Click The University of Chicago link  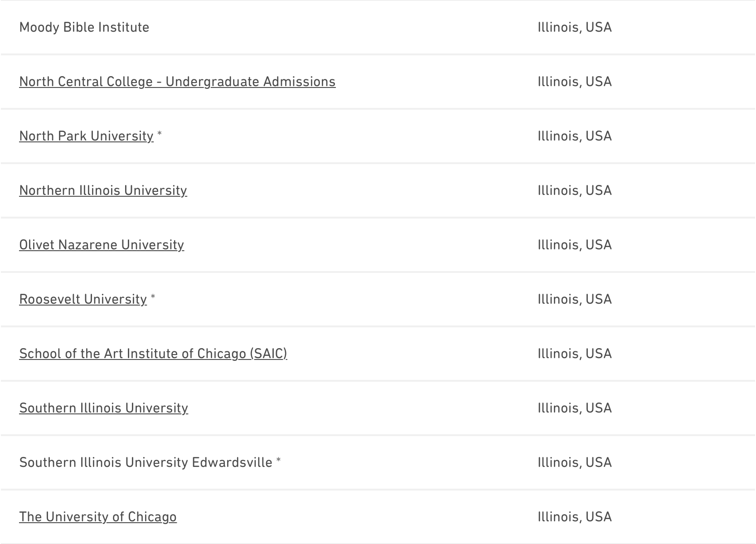98,517
